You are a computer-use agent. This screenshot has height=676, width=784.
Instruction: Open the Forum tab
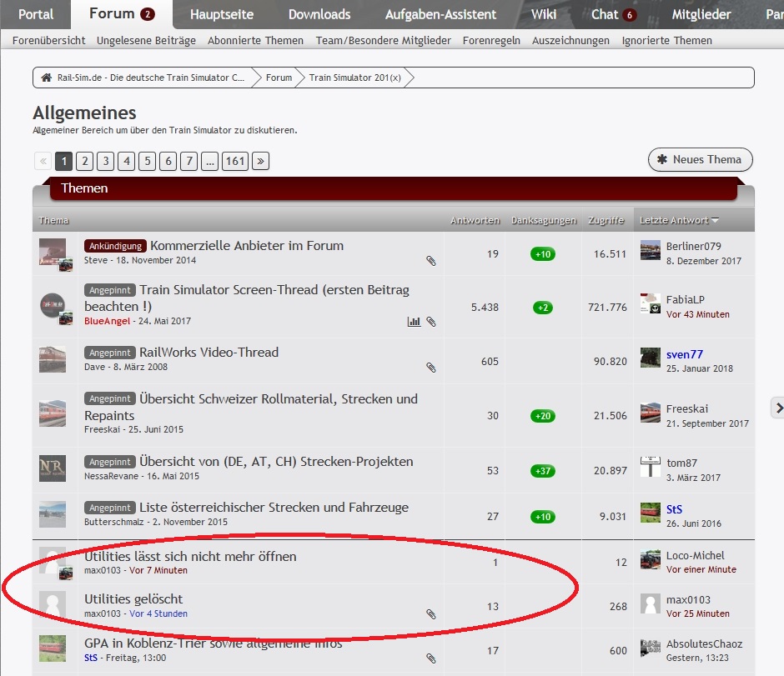click(x=122, y=14)
